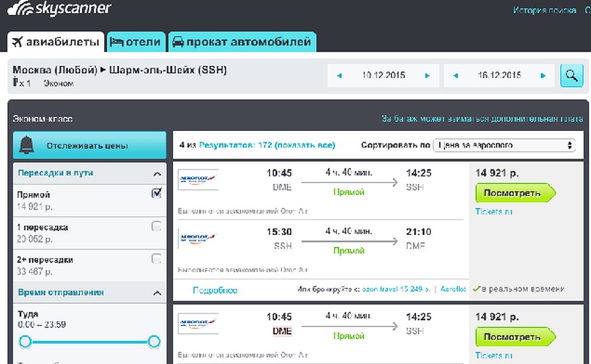Screen dimensions: 591x364
Task: Click the 21:10 arrival time
Action: click(x=419, y=232)
